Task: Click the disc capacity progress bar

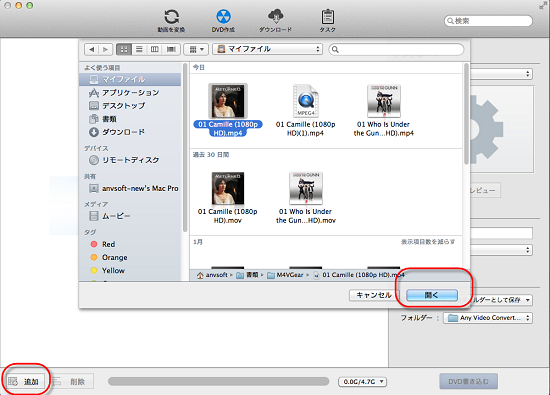Action: (219, 381)
